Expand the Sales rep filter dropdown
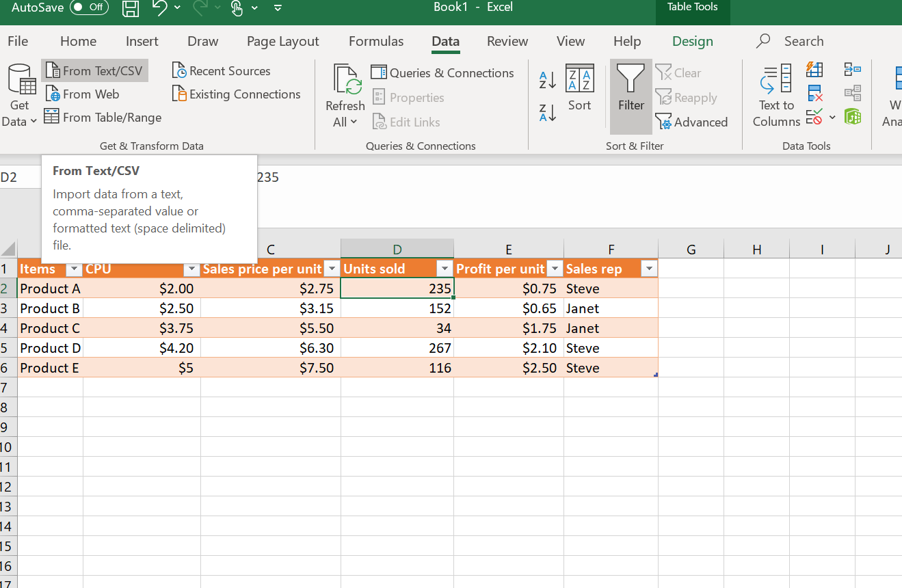This screenshot has height=588, width=902. (x=648, y=269)
